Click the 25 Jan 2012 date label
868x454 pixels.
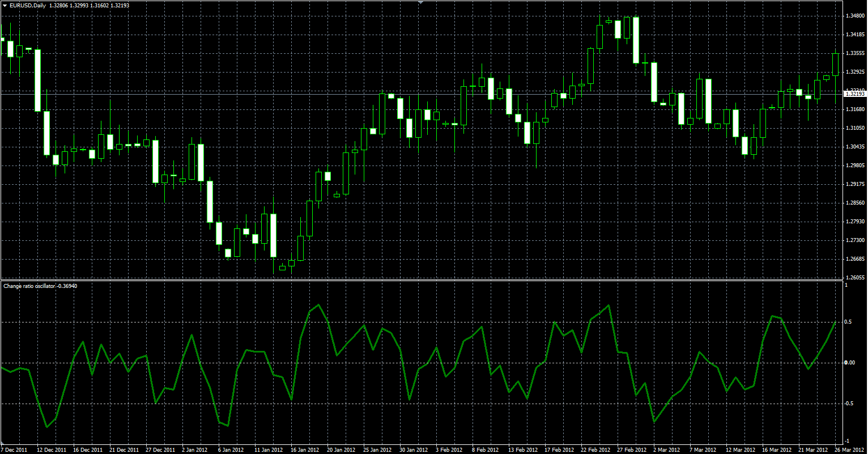coord(378,449)
